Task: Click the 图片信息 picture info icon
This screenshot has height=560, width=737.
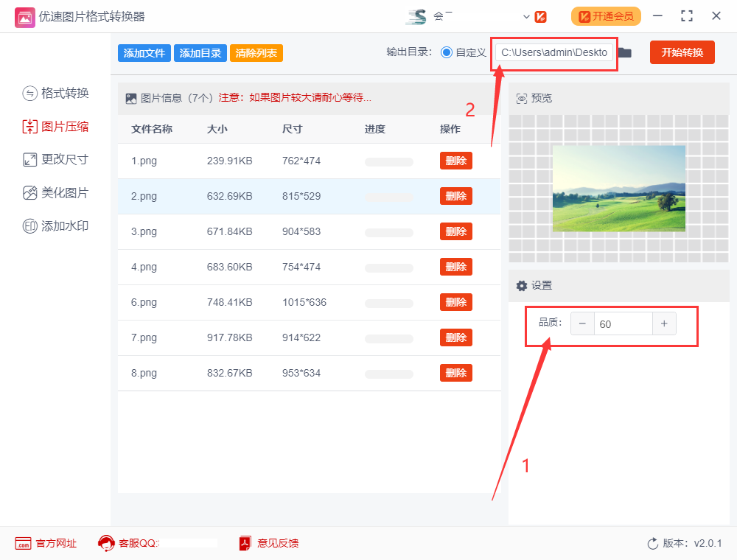Action: (x=131, y=97)
